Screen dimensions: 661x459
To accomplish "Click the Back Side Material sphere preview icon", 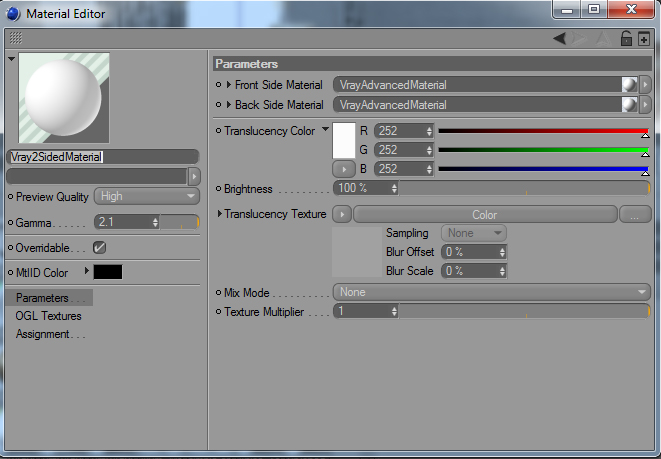I will [629, 105].
